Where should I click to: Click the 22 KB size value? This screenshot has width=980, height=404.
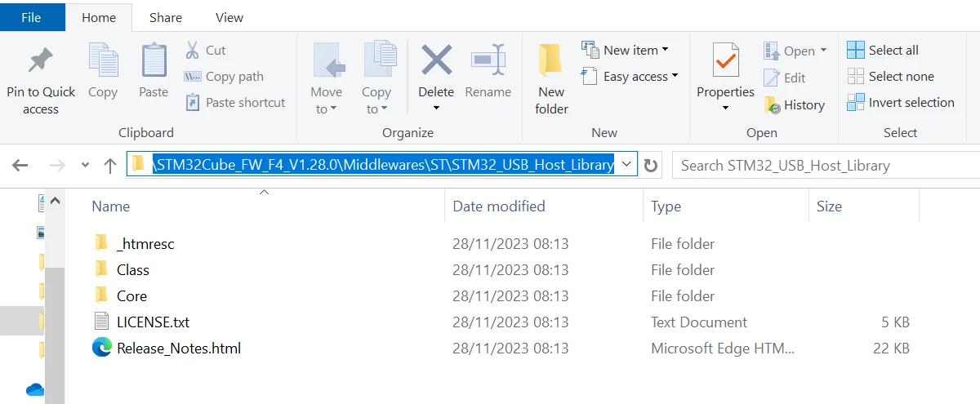pyautogui.click(x=889, y=349)
